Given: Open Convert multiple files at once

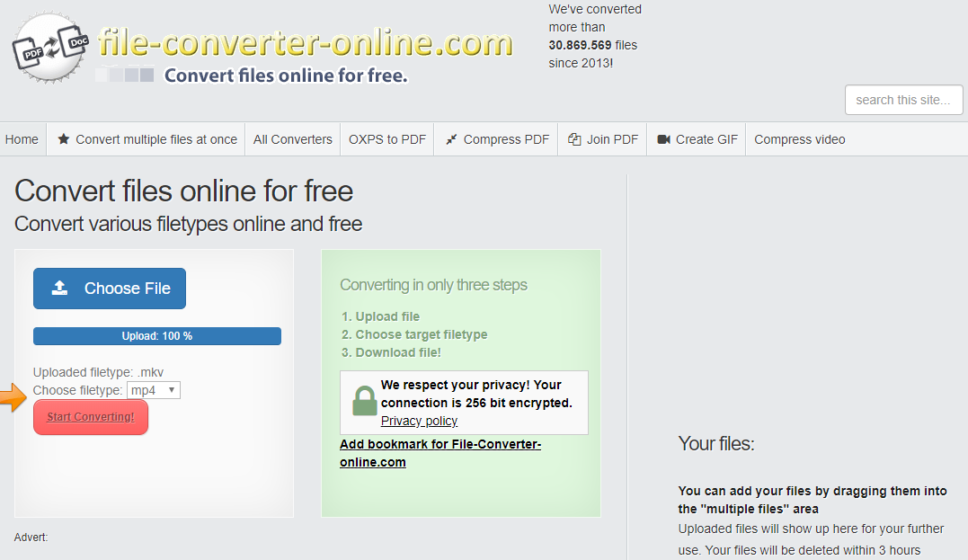Looking at the screenshot, I should tap(147, 139).
